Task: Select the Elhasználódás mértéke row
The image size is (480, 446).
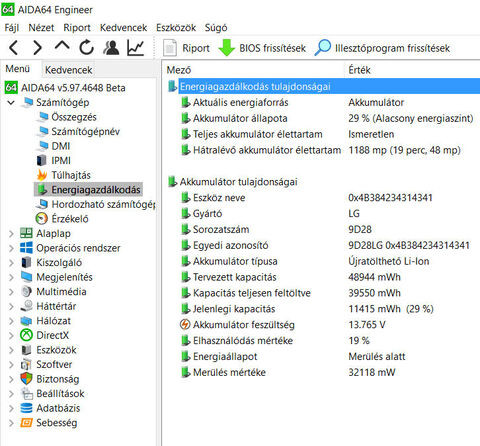Action: click(243, 340)
